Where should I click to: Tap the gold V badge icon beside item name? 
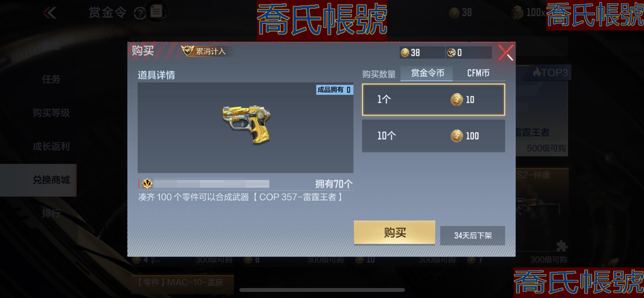[147, 184]
